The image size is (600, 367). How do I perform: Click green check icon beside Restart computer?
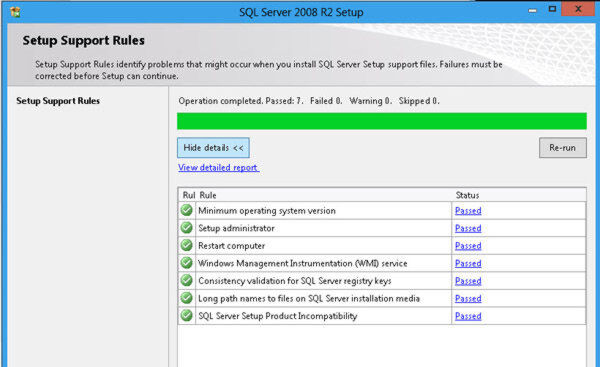pyautogui.click(x=186, y=245)
